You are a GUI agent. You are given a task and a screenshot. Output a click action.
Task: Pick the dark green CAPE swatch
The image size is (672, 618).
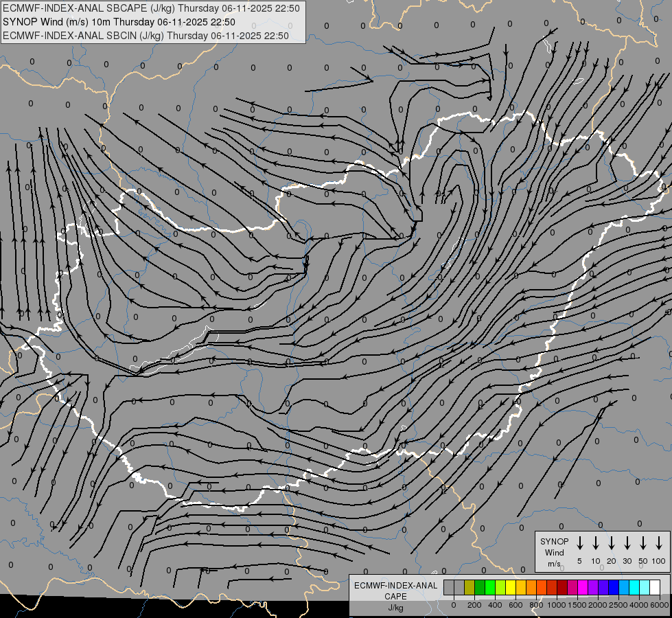coord(480,587)
